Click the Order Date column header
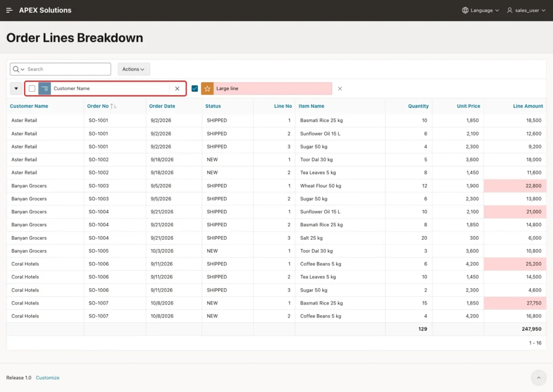The width and height of the screenshot is (553, 392). 162,106
